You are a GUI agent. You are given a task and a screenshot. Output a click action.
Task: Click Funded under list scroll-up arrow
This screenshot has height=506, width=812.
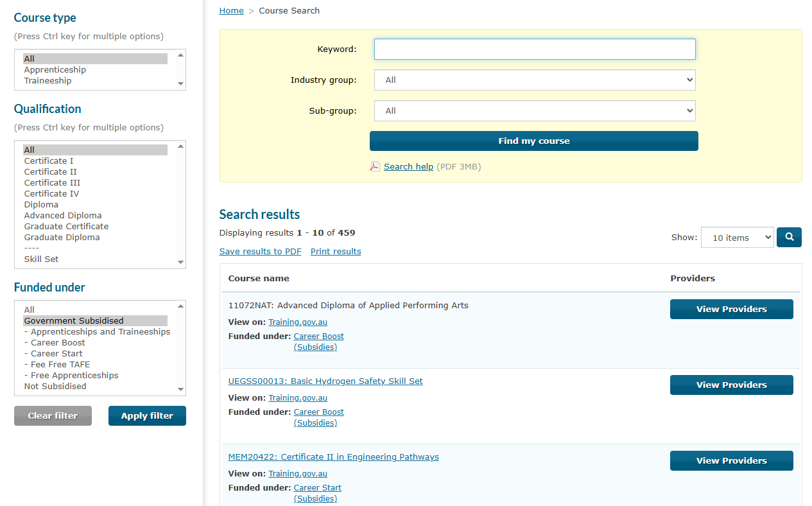pos(180,306)
